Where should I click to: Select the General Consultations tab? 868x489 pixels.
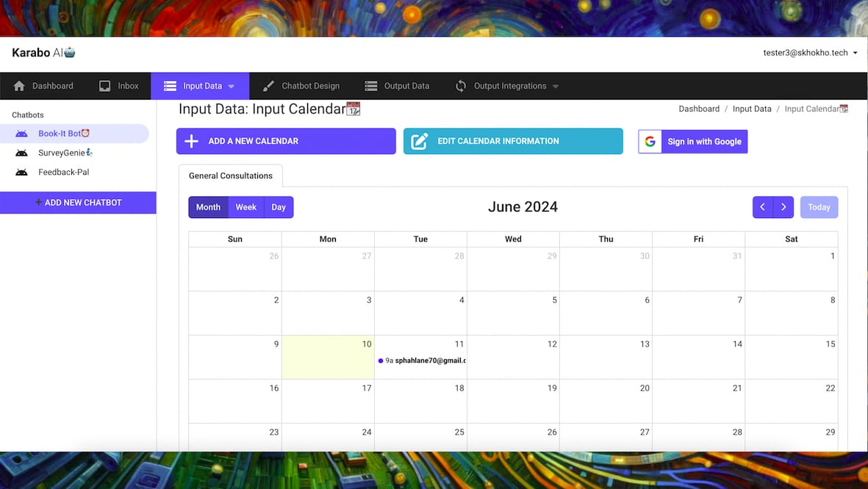click(231, 176)
